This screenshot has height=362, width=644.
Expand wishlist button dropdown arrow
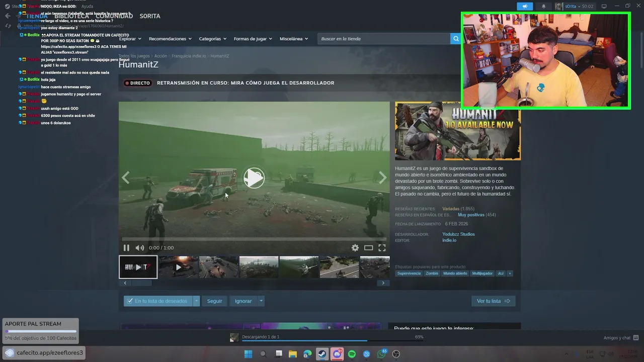coord(196,301)
